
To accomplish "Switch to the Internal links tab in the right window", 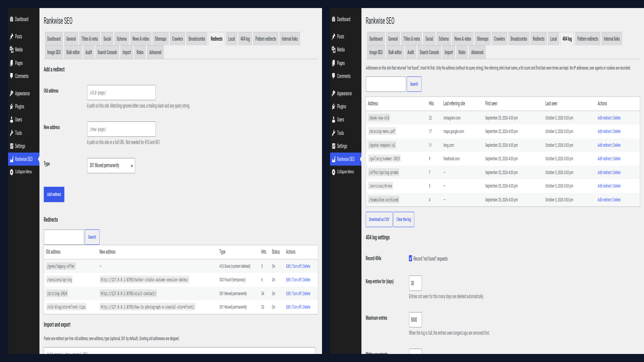I will [x=612, y=39].
